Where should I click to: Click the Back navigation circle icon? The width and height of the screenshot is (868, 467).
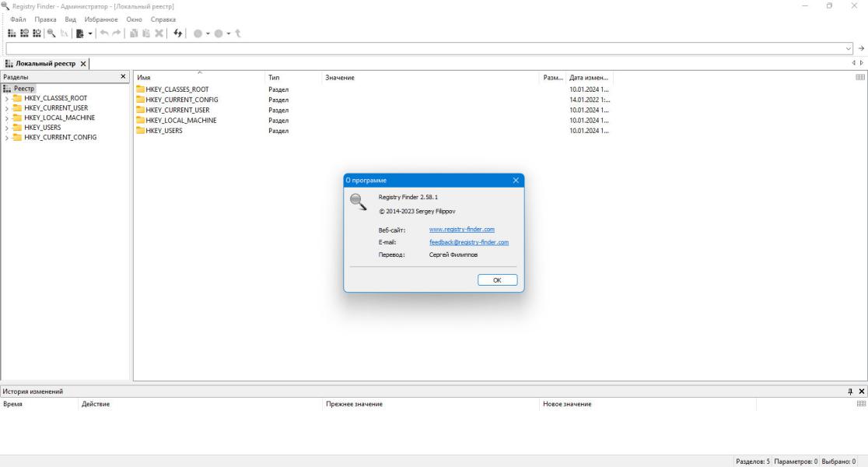198,33
